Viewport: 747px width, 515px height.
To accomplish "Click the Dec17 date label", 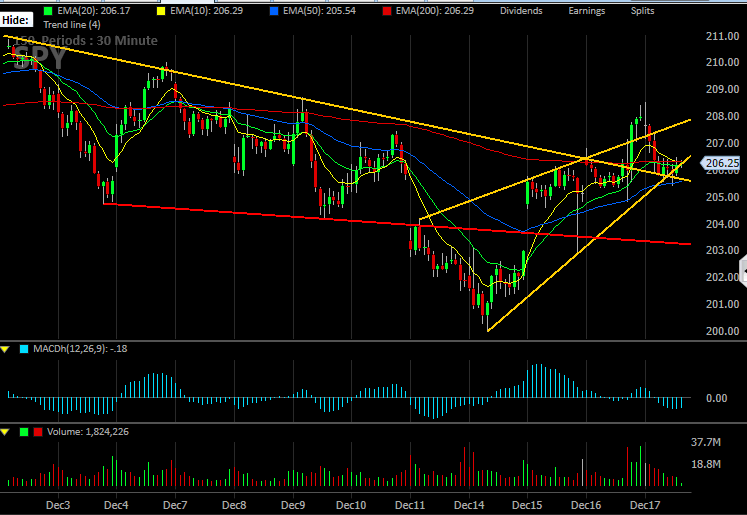I will [x=645, y=505].
